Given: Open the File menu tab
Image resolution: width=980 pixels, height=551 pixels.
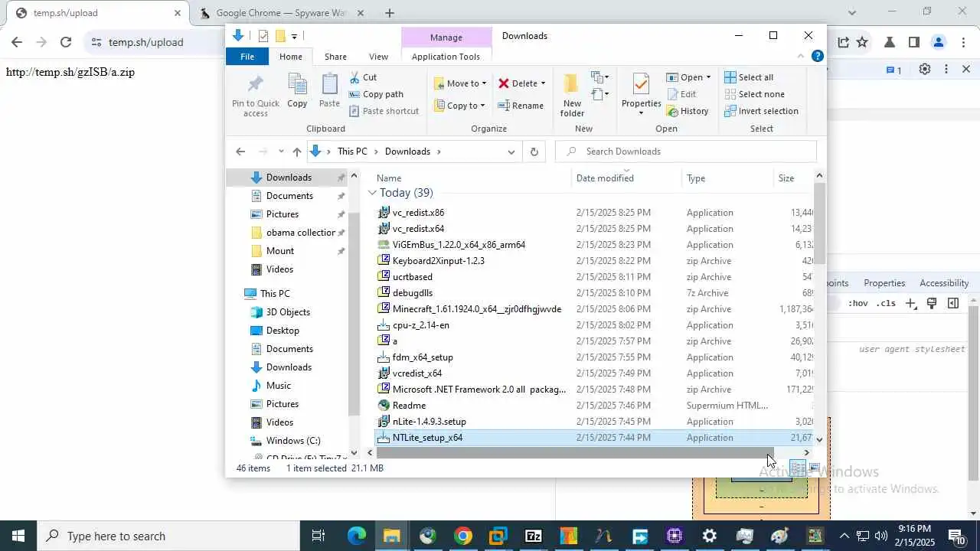Looking at the screenshot, I should [x=247, y=57].
